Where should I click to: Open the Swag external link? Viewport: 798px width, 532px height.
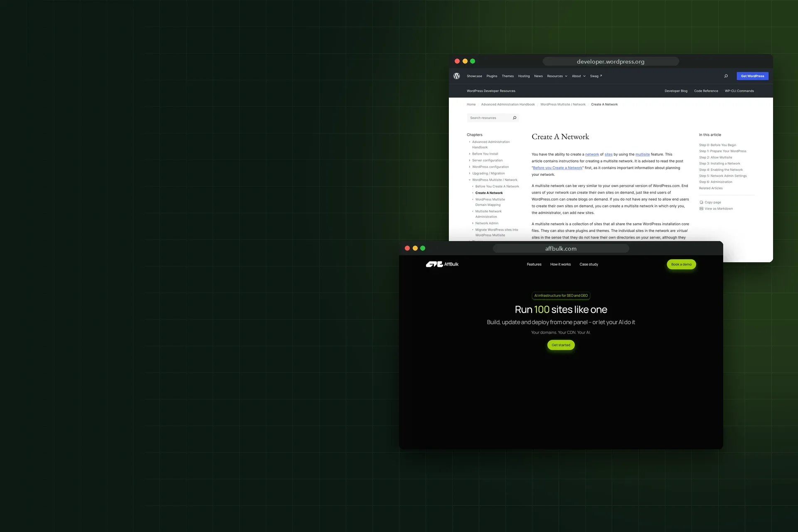point(596,76)
